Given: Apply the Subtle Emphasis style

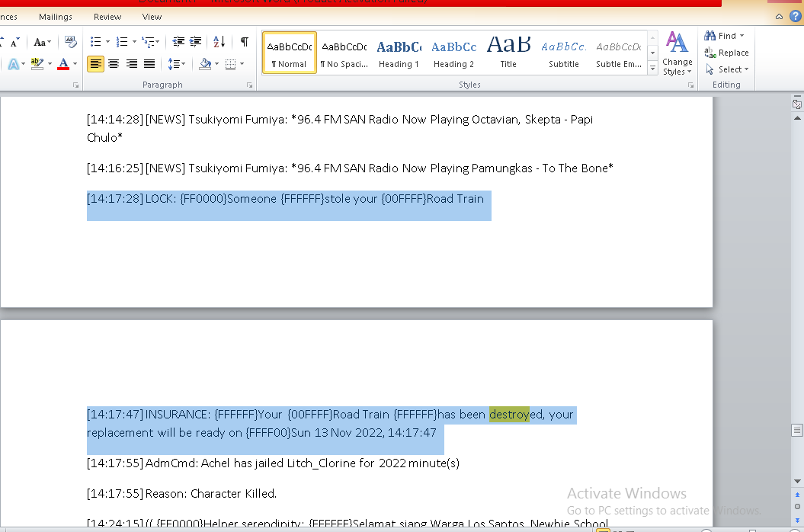Looking at the screenshot, I should click(x=619, y=53).
